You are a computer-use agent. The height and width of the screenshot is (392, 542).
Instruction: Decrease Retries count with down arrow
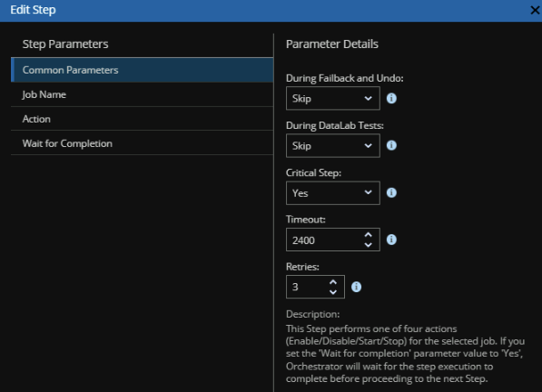coord(333,292)
